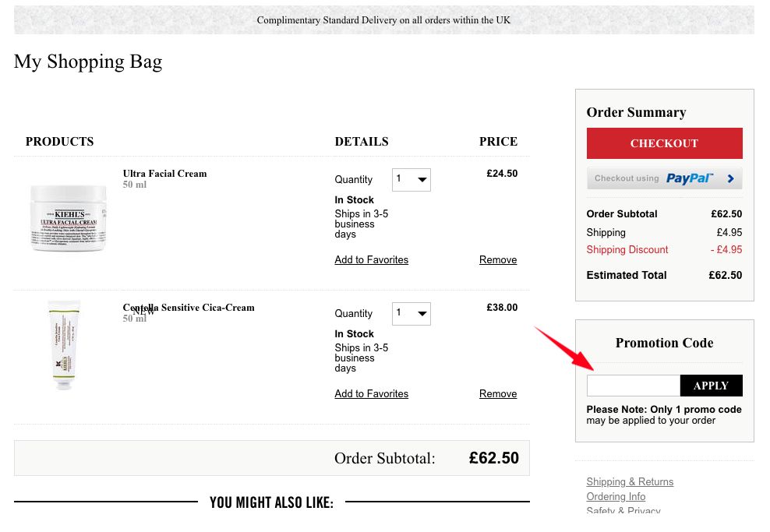Open the Ultra Facial Cream product image
Viewport: 770px width, 532px height.
[68, 217]
